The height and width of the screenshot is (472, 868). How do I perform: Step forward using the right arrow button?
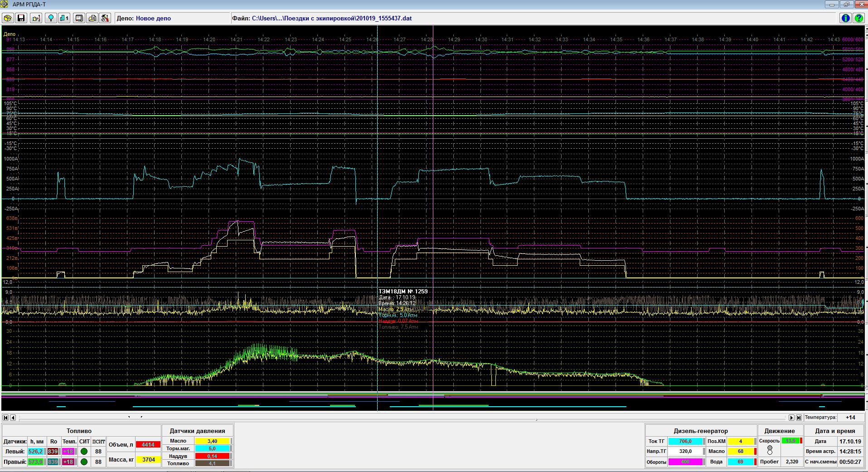point(791,418)
